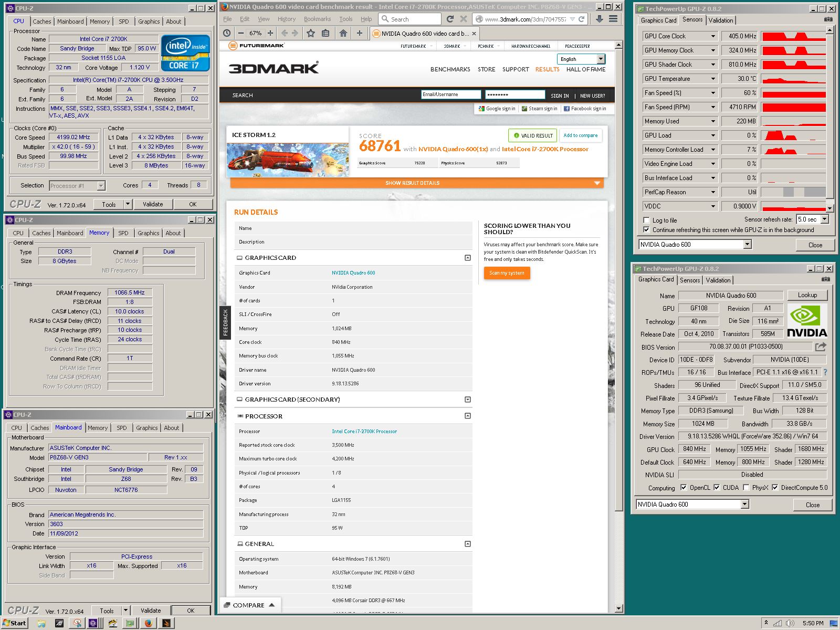Collapse the GRAPHICS CARD section

coord(467,258)
